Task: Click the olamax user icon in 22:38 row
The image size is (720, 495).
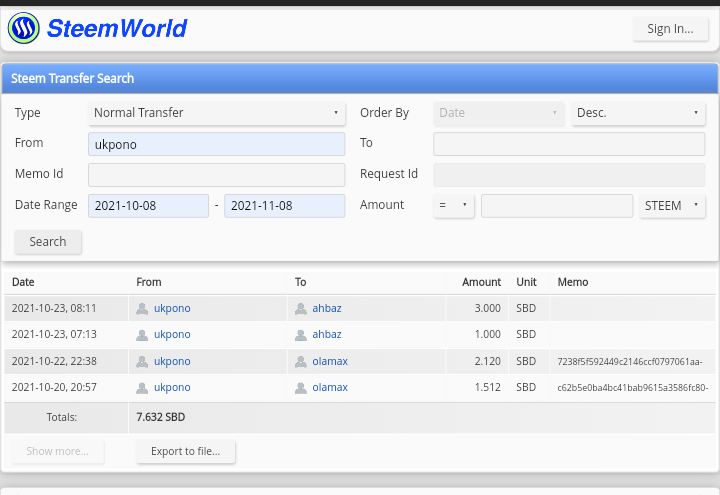Action: click(301, 362)
